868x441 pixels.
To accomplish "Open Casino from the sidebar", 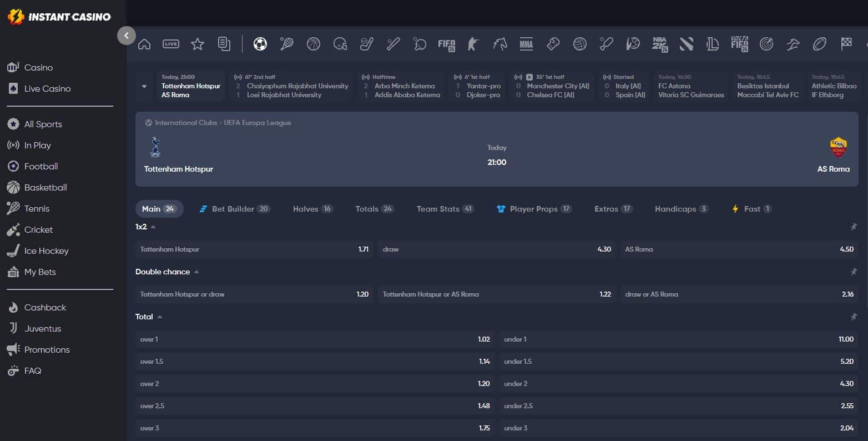I will tap(38, 67).
